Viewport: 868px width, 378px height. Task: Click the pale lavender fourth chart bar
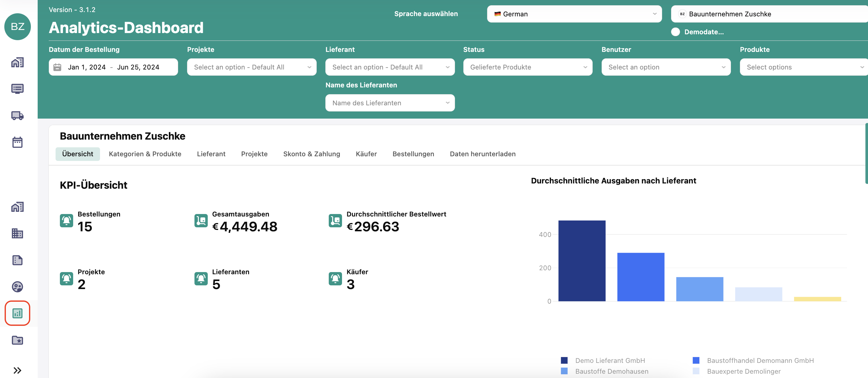(758, 294)
